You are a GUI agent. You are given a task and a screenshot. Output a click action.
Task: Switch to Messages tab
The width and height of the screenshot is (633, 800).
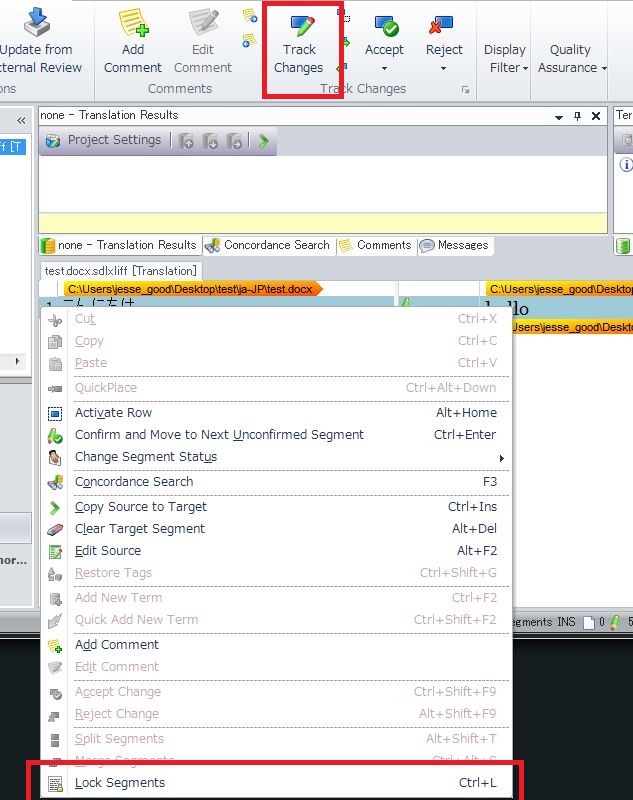(454, 245)
